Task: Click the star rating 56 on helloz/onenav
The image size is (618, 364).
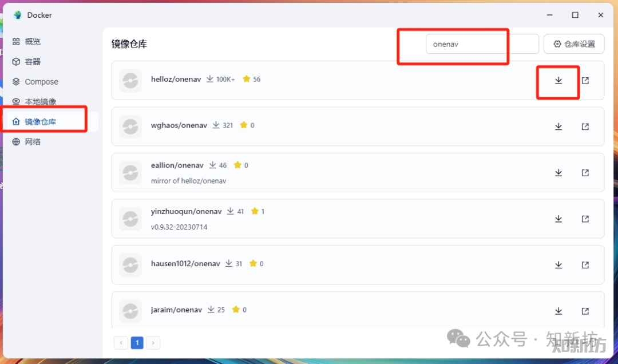Action: pyautogui.click(x=252, y=80)
